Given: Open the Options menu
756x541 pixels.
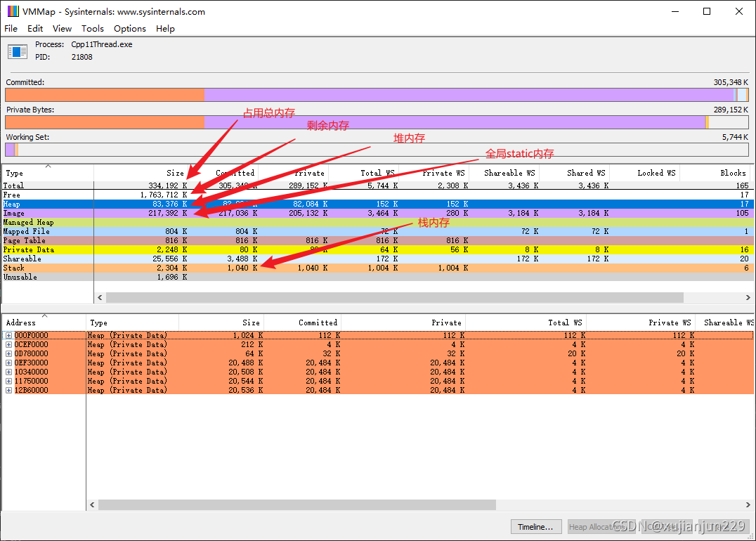Looking at the screenshot, I should tap(130, 28).
